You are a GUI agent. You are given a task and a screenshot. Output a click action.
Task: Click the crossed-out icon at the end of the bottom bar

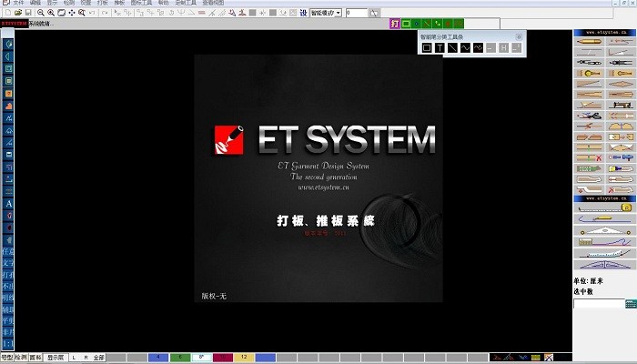548,358
